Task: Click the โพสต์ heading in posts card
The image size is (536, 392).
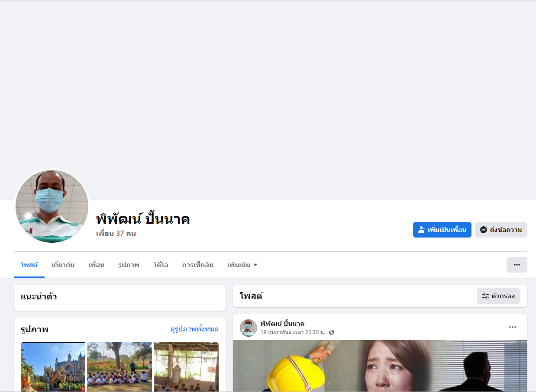Action: coord(251,296)
